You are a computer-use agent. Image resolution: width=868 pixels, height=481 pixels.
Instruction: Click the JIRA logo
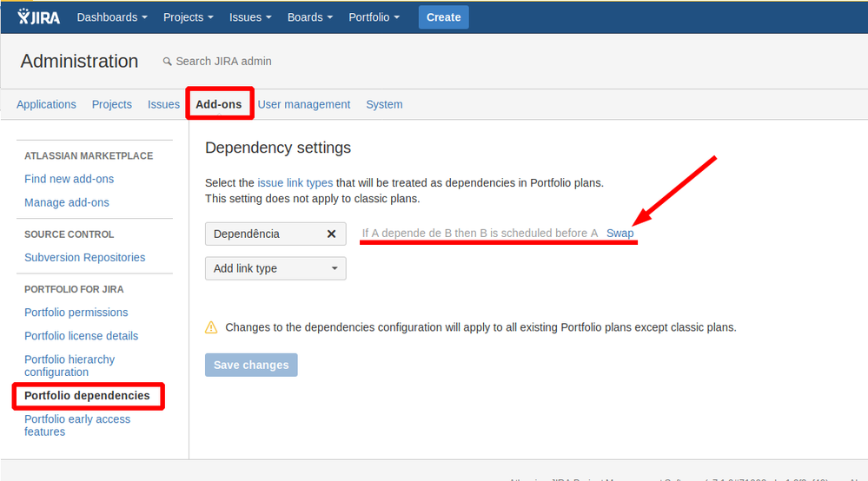click(x=38, y=17)
